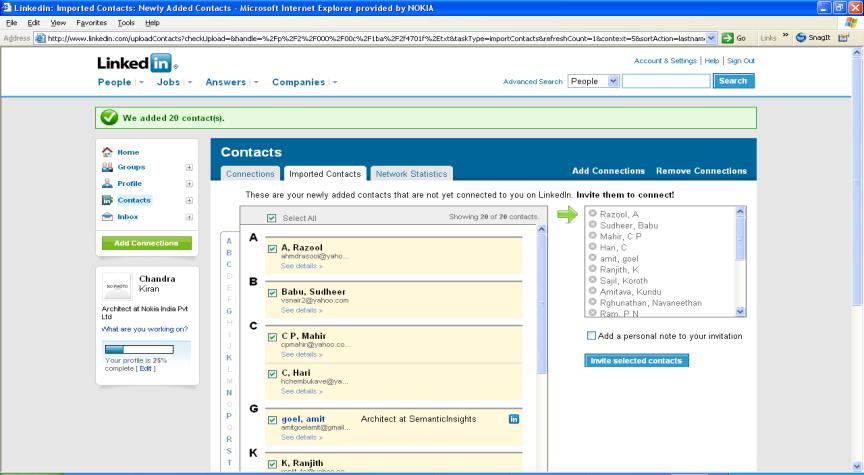Click the green arrow Go icon
This screenshot has height=475, width=864.
point(727,38)
